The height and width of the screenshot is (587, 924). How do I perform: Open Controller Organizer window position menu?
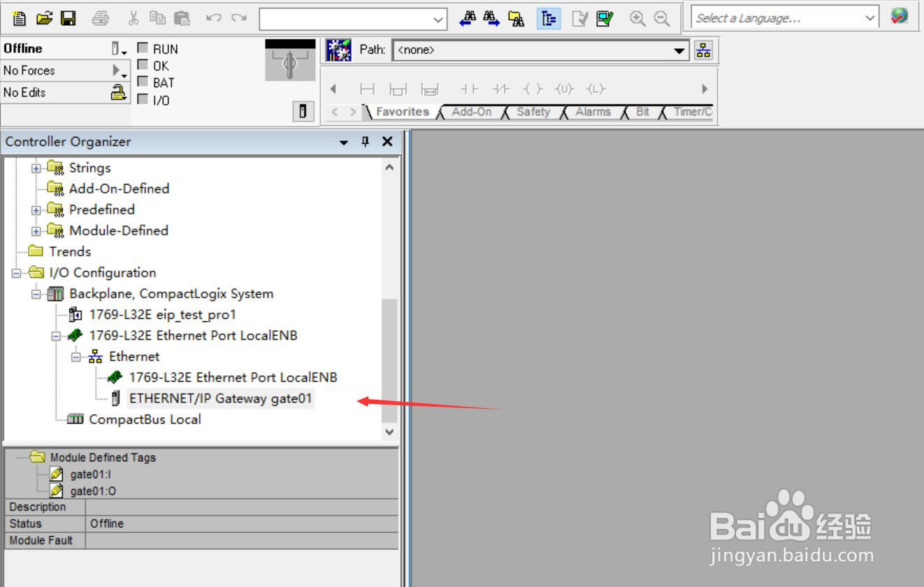click(343, 142)
